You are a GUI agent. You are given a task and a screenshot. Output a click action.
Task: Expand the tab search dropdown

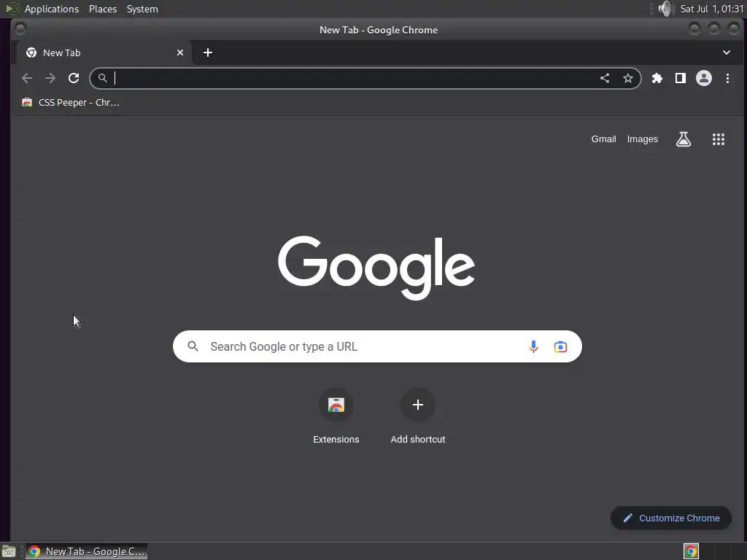pyautogui.click(x=727, y=52)
